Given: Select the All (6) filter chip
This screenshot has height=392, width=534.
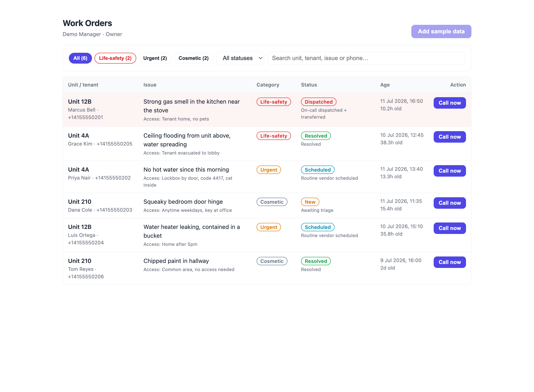Looking at the screenshot, I should click(80, 58).
